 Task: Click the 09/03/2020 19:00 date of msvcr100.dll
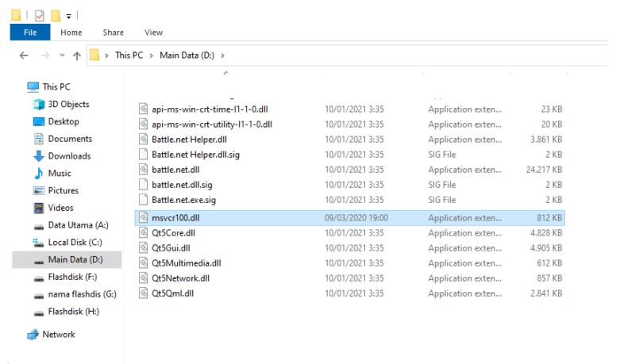click(x=356, y=217)
